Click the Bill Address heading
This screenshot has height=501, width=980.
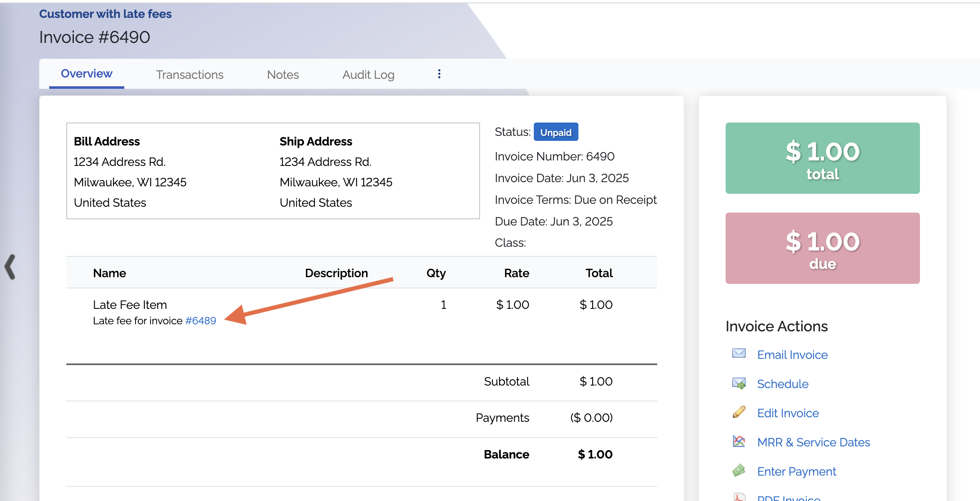point(107,141)
